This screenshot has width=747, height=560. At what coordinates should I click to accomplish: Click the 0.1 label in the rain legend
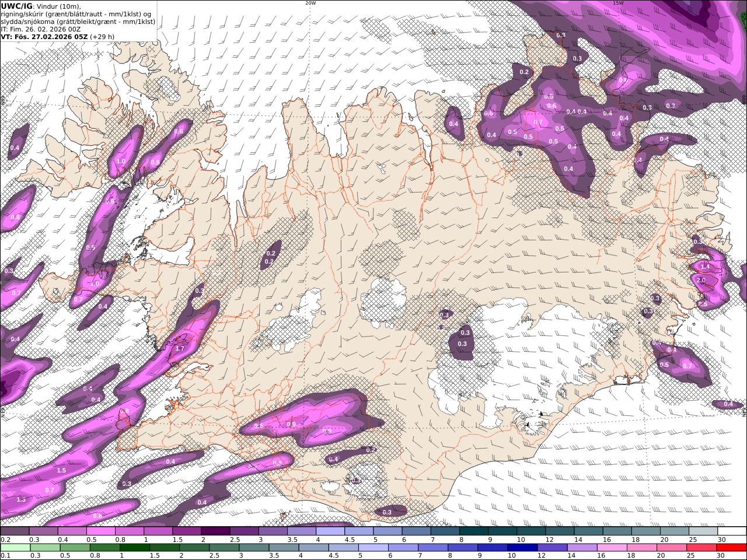pos(5,555)
